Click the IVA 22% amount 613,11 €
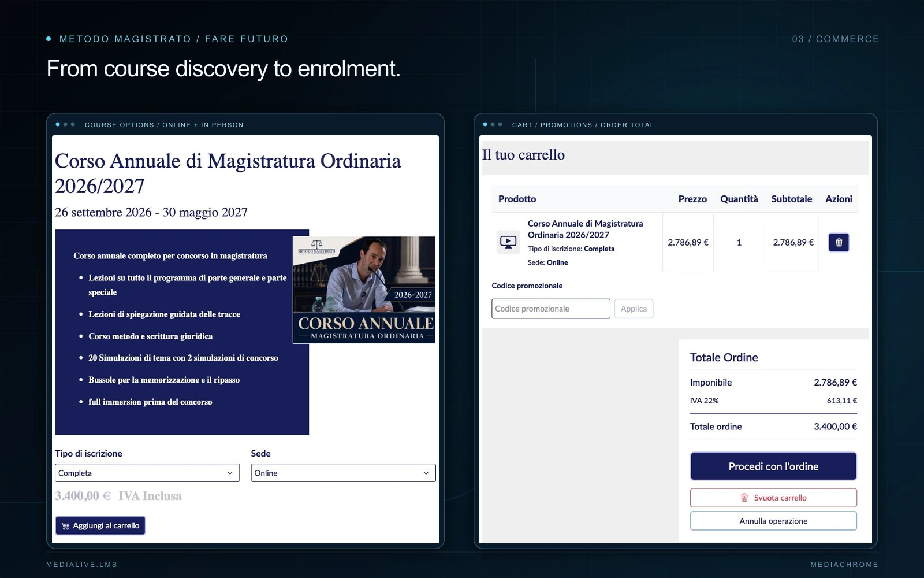The image size is (924, 578). [842, 401]
